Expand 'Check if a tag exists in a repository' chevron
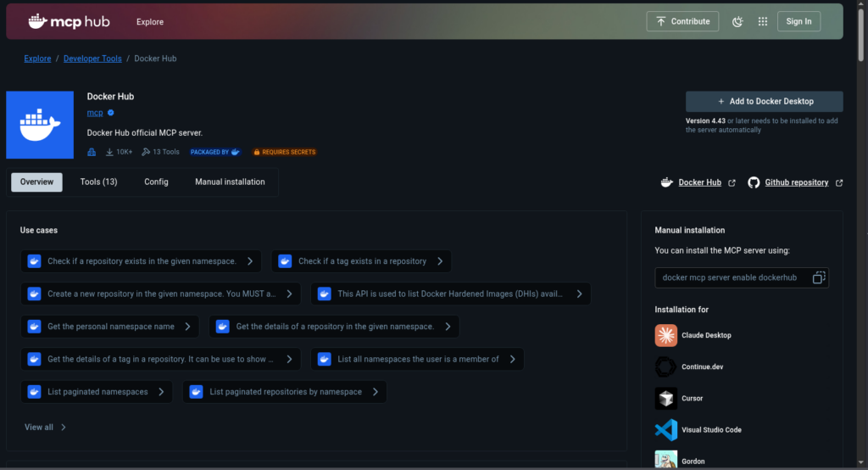Image resolution: width=868 pixels, height=470 pixels. pos(440,261)
